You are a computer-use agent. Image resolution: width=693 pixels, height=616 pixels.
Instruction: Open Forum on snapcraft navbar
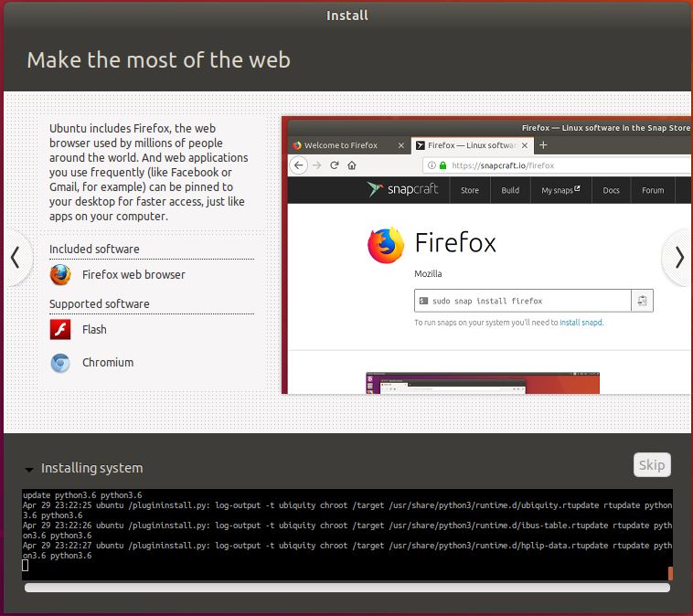[x=653, y=190]
